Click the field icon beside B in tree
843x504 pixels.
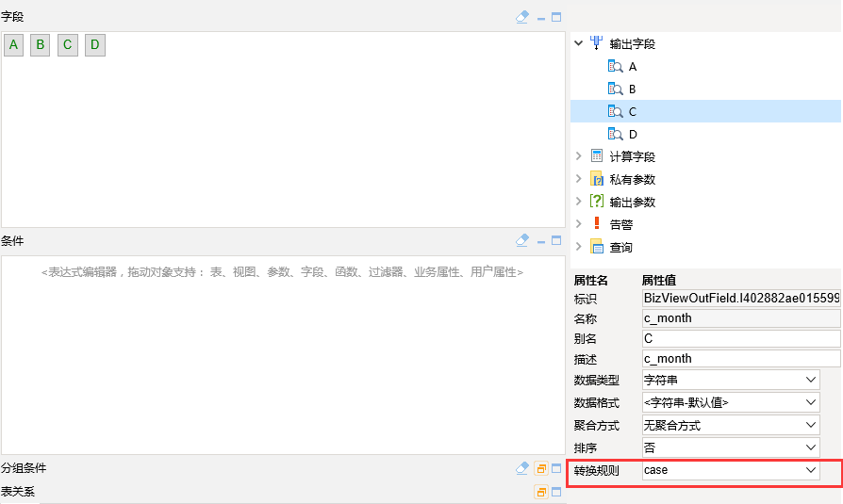(616, 89)
